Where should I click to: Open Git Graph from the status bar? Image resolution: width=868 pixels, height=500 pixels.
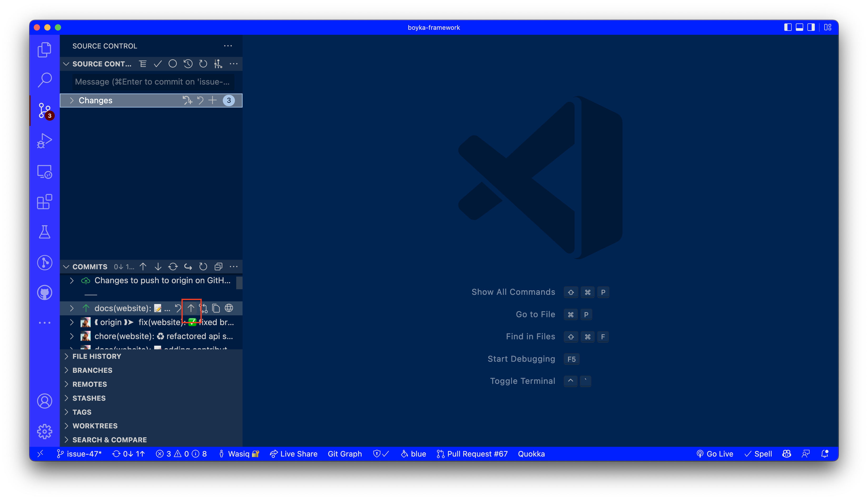pos(344,454)
